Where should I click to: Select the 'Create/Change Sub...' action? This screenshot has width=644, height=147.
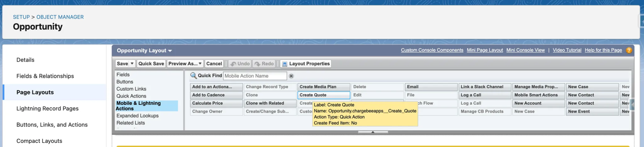(x=270, y=112)
